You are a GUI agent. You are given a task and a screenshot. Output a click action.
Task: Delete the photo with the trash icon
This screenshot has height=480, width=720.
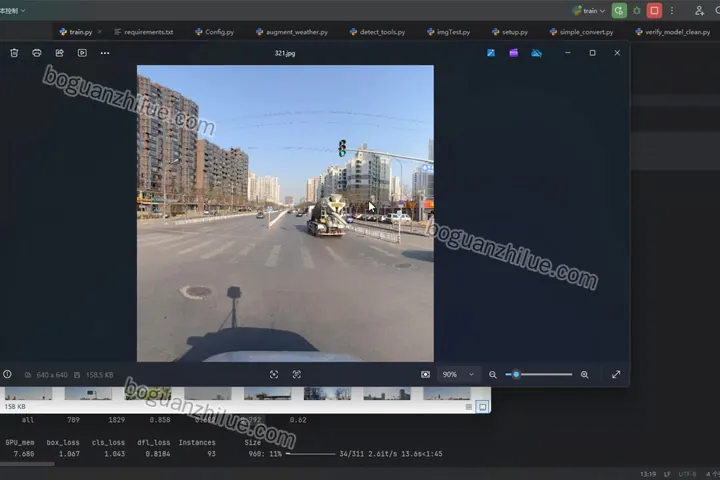[x=14, y=53]
